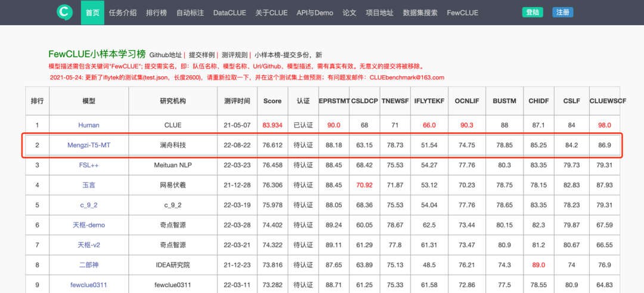Open 论文 navigation item
This screenshot has width=644, height=293.
click(349, 13)
